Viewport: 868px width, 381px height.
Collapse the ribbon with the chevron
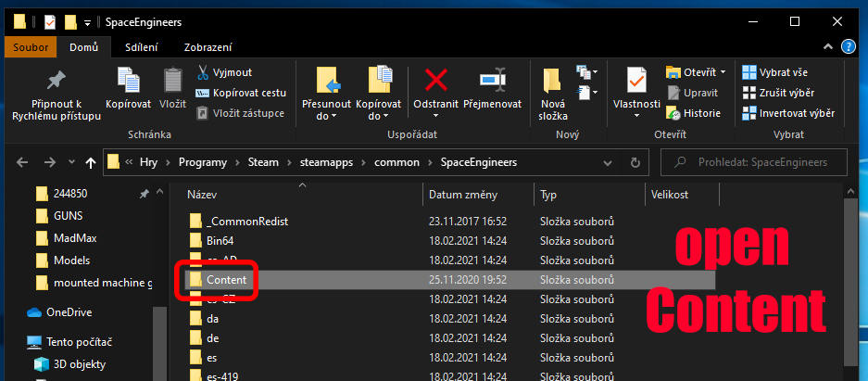pyautogui.click(x=829, y=47)
